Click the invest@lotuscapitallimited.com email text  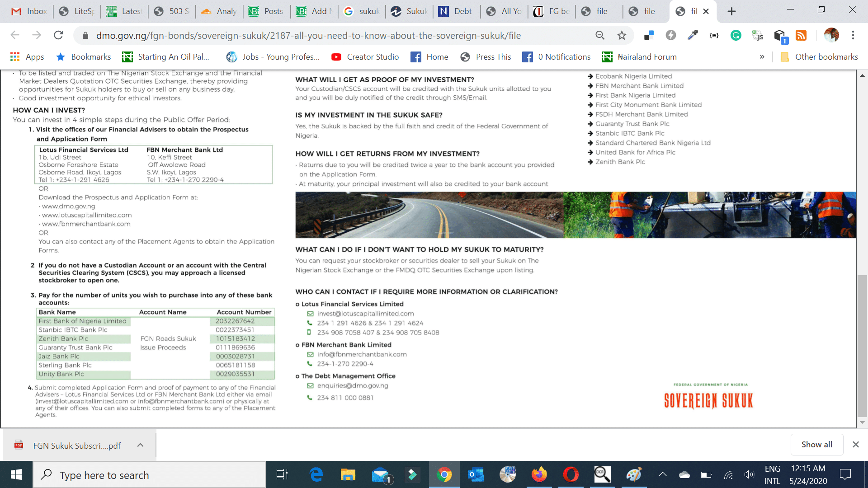tap(365, 314)
